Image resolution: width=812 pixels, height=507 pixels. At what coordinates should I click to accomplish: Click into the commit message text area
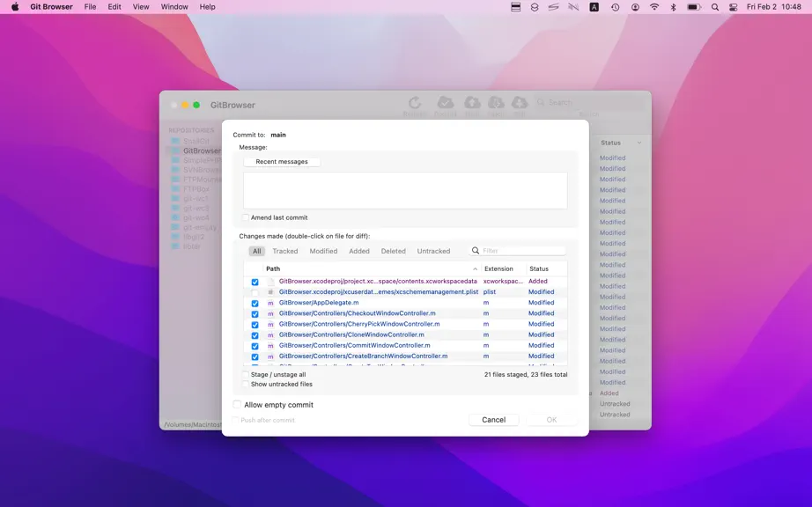[405, 190]
